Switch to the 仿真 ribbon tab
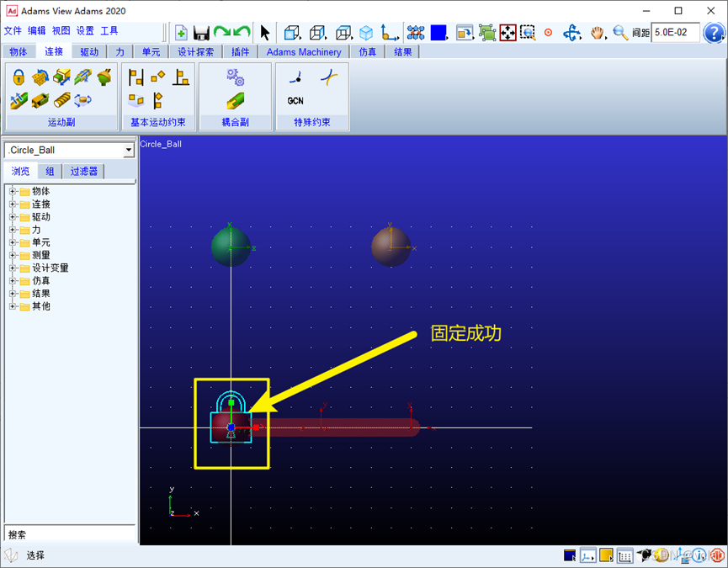Screen dimensions: 728x568 point(367,52)
